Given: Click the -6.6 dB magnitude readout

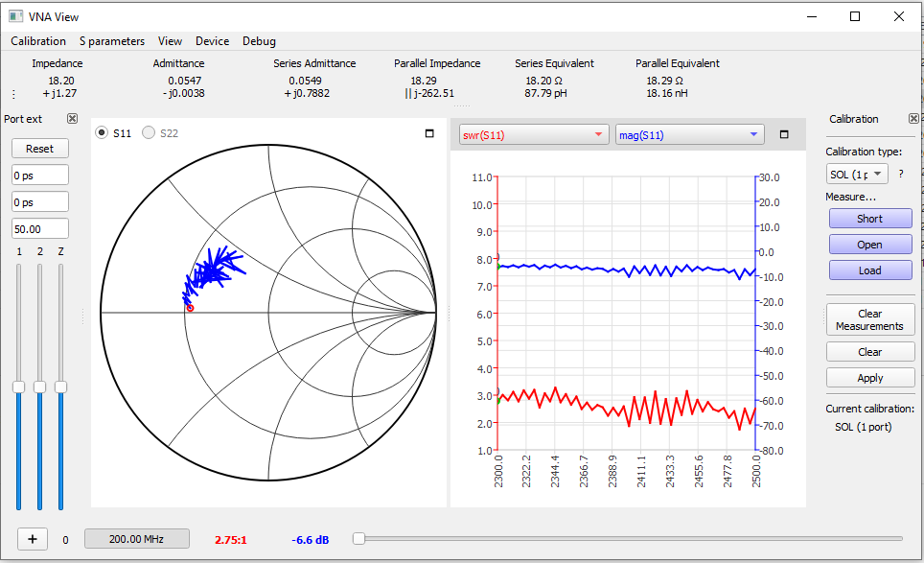Looking at the screenshot, I should click(x=310, y=539).
